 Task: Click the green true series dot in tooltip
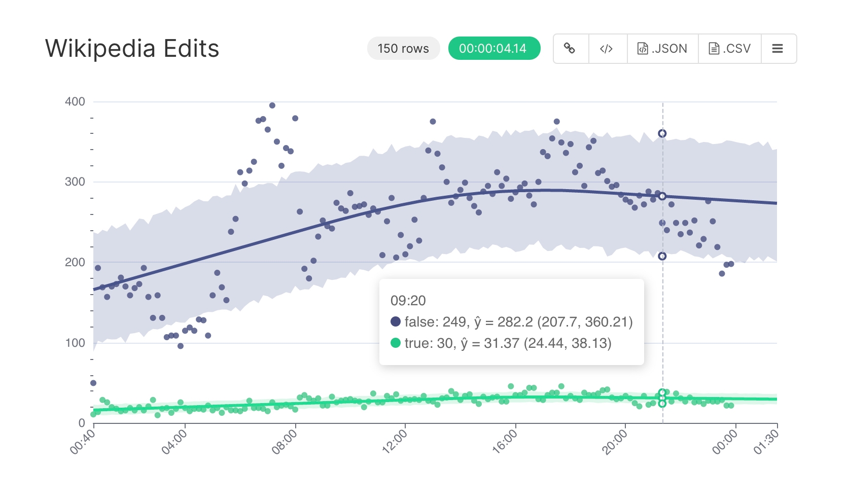tap(396, 343)
